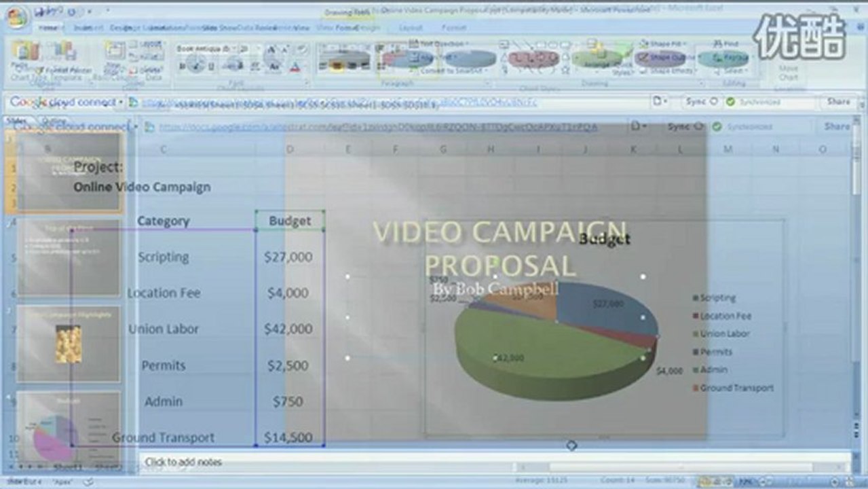Open the Sheet2 worksheet tab

click(x=109, y=467)
